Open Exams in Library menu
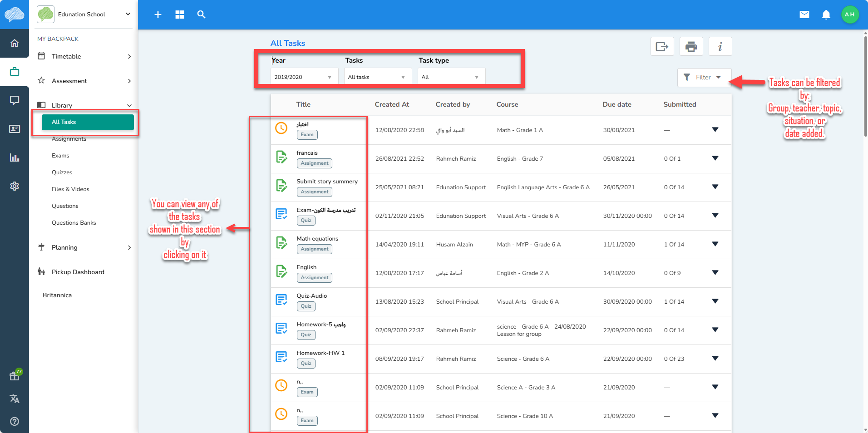Screen dimensions: 868x433 tap(60, 156)
